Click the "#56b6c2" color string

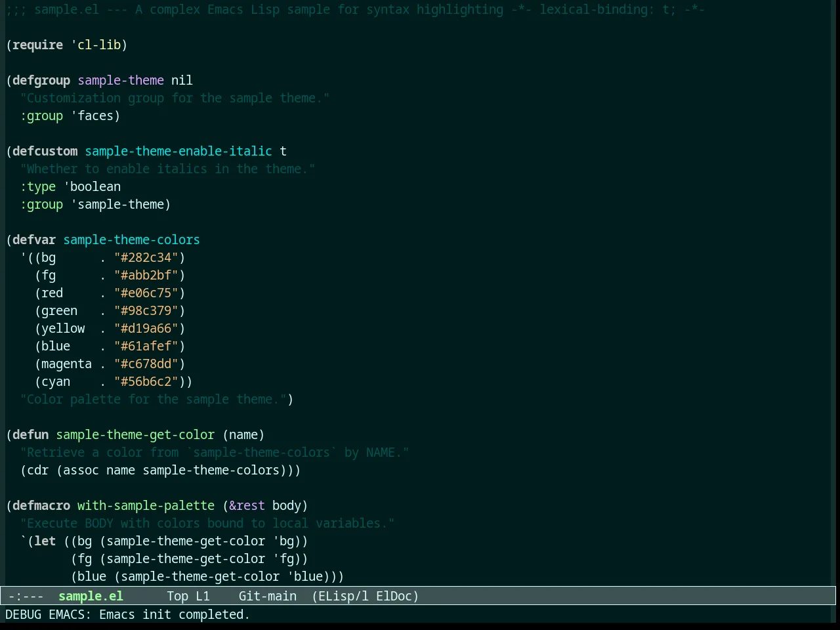click(146, 381)
